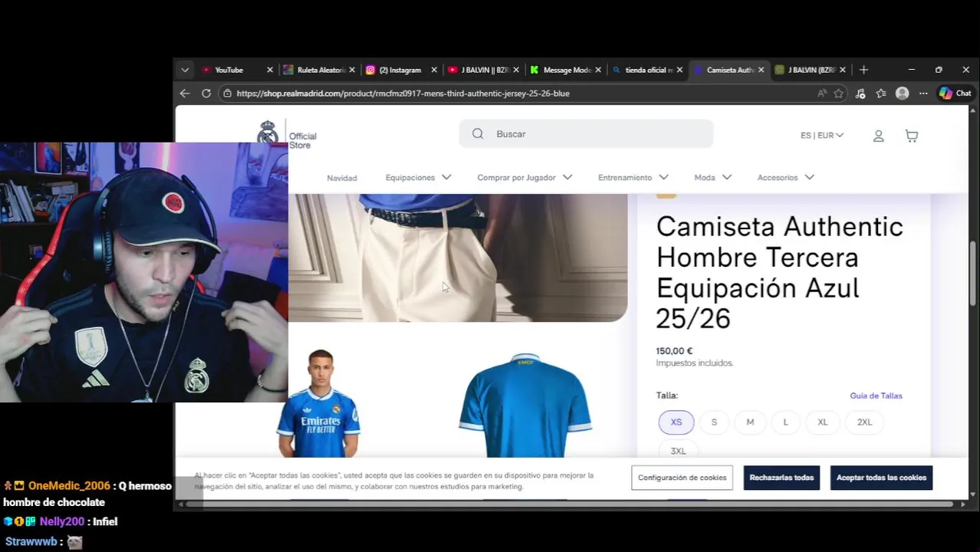Viewport: 980px width, 552px height.
Task: Click the Camiseta Authentic Hombre product title
Action: pos(779,272)
